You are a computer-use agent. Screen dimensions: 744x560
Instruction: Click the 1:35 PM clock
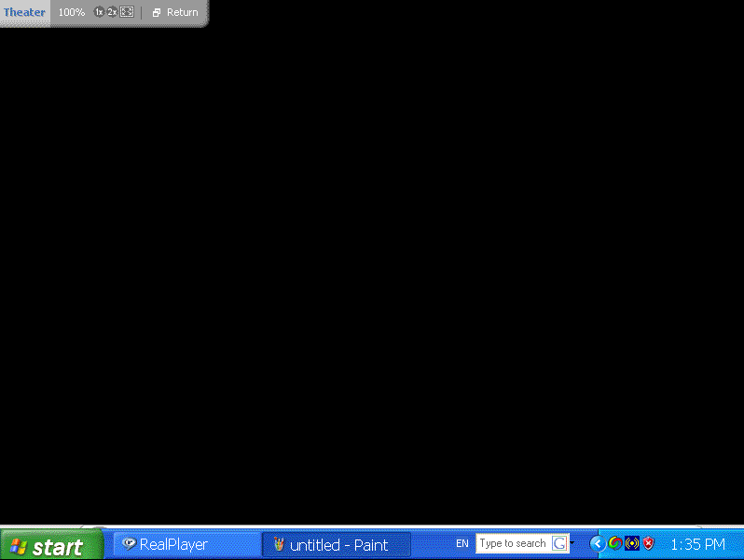(697, 544)
